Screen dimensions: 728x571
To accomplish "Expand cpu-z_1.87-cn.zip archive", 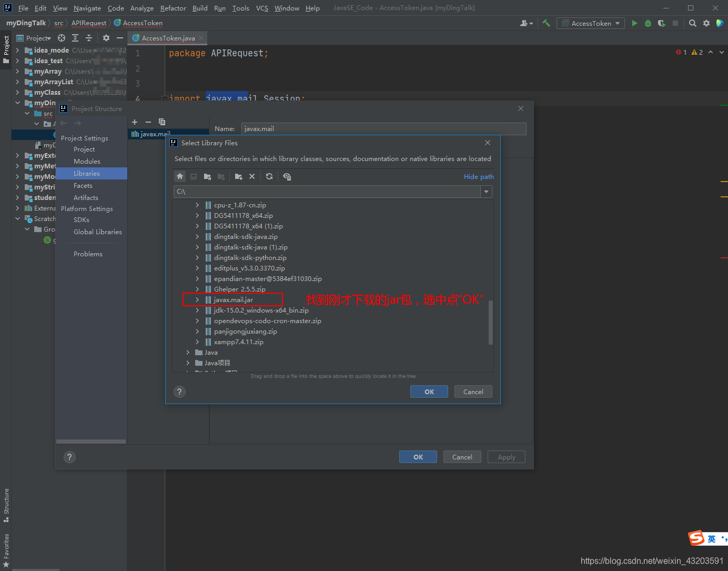I will (x=197, y=205).
